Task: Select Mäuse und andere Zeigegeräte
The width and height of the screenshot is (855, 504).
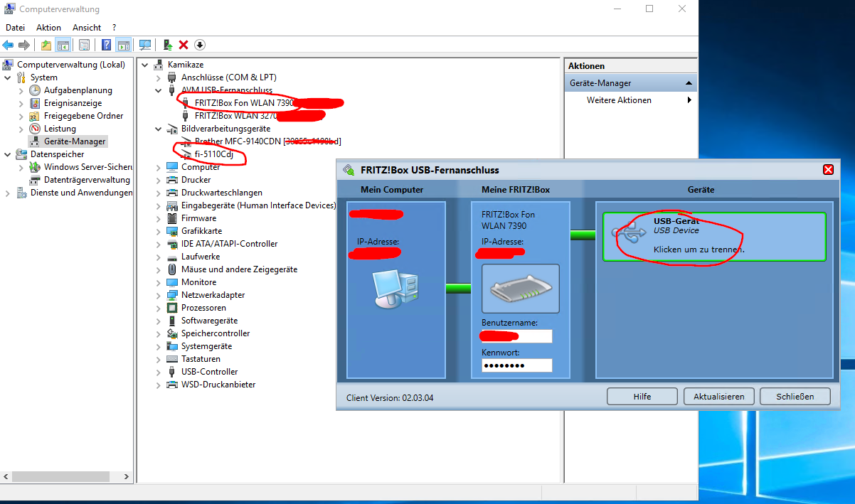Action: (239, 269)
